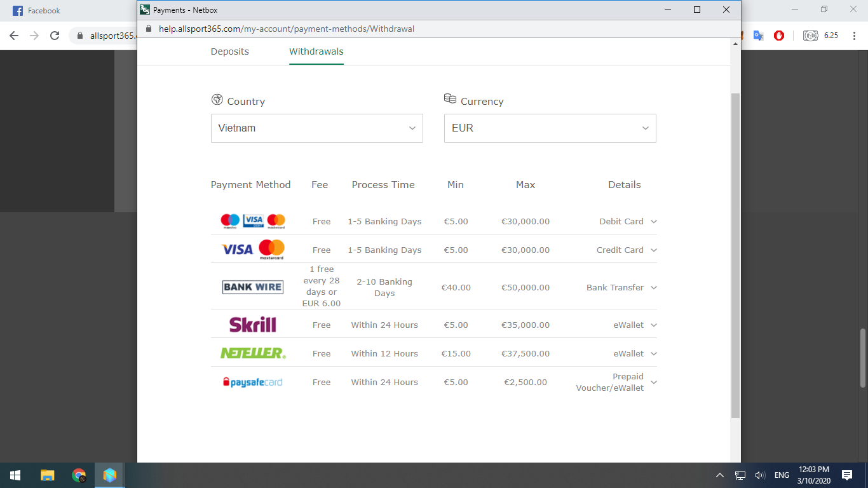Click the camera-shaped extension icon beside 6.25
This screenshot has height=488, width=868.
point(810,36)
